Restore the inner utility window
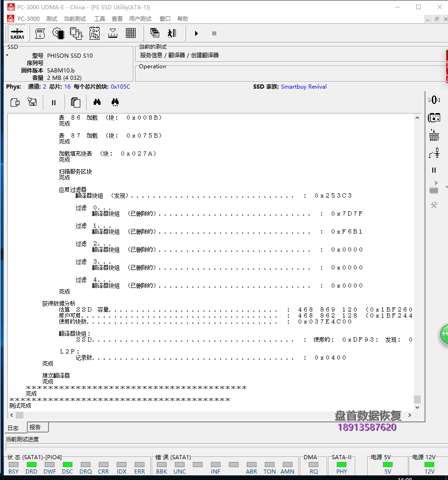 coord(436,19)
